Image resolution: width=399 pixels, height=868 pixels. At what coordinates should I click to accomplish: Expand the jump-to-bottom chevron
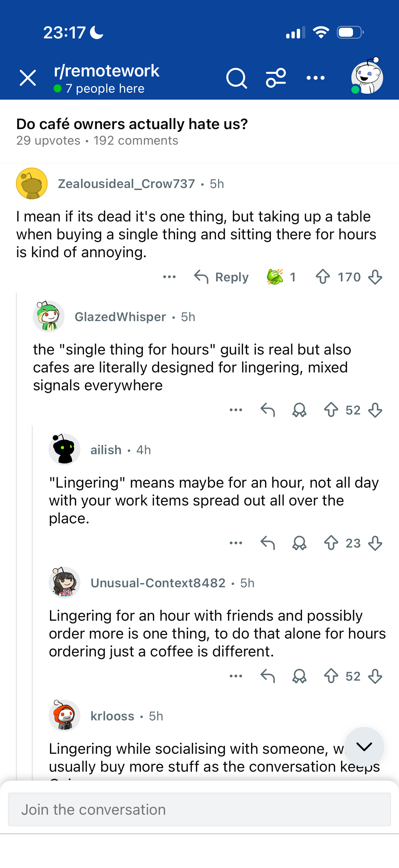click(x=365, y=747)
